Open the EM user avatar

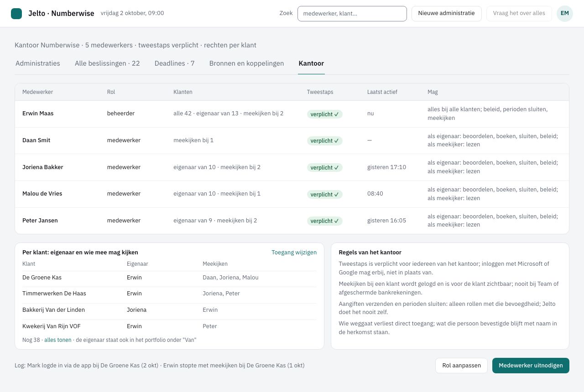[x=565, y=14]
